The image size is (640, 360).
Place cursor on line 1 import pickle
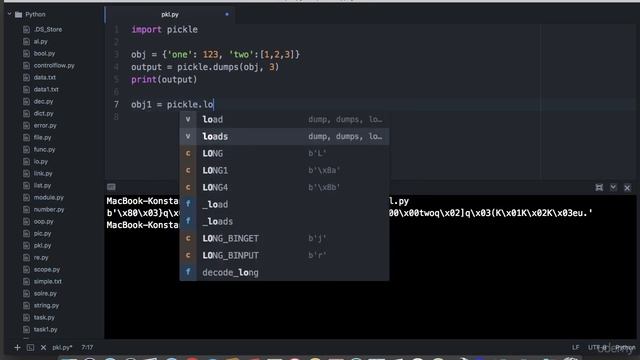tap(164, 29)
